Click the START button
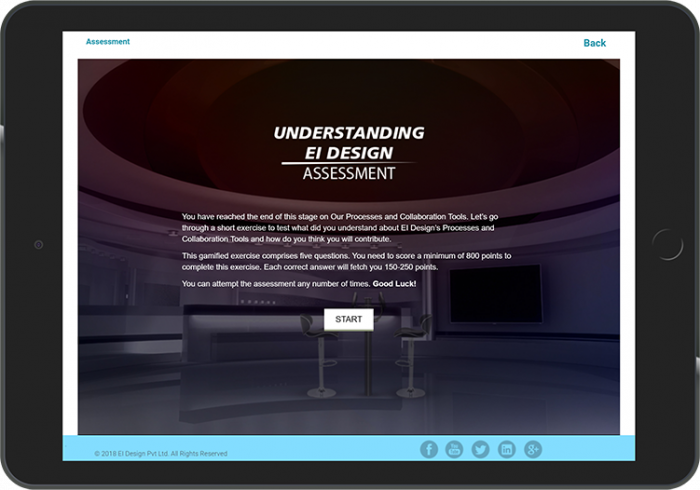The image size is (700, 490). pyautogui.click(x=349, y=320)
